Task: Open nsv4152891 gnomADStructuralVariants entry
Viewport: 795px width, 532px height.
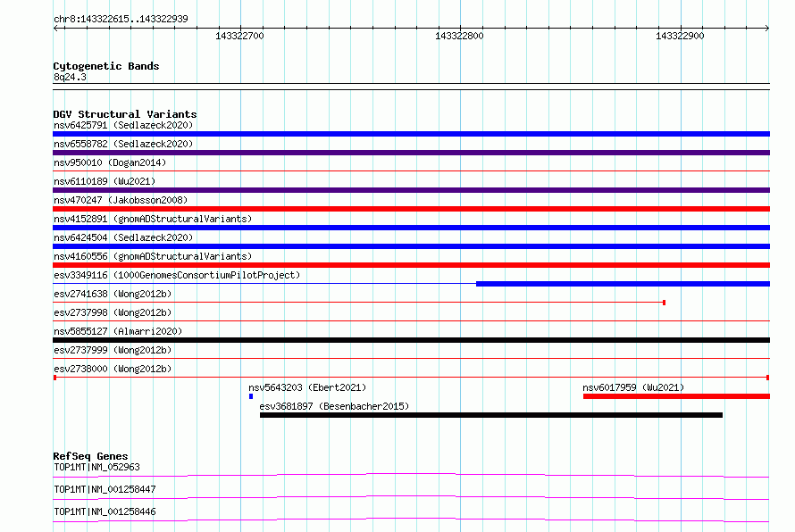Action: click(x=153, y=219)
